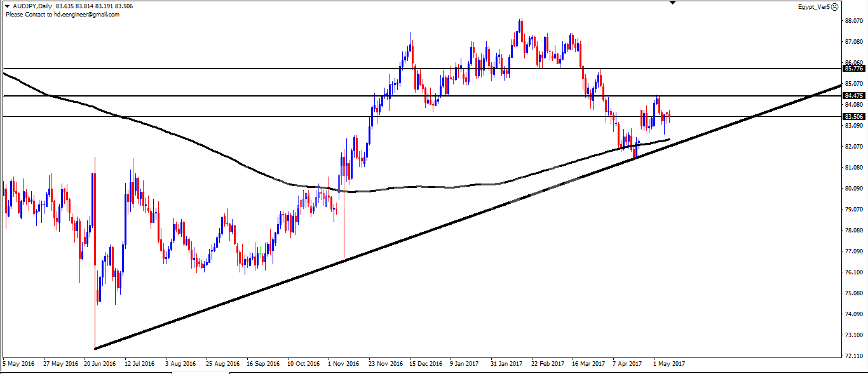Click the Egypt_Ver5 expert name label
Image resolution: width=868 pixels, height=374 pixels.
pyautogui.click(x=814, y=7)
